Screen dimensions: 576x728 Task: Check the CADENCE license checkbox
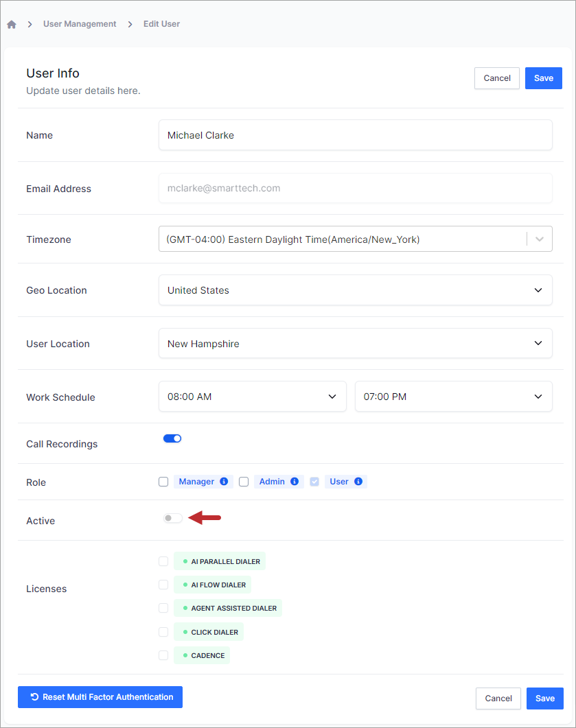click(x=163, y=655)
